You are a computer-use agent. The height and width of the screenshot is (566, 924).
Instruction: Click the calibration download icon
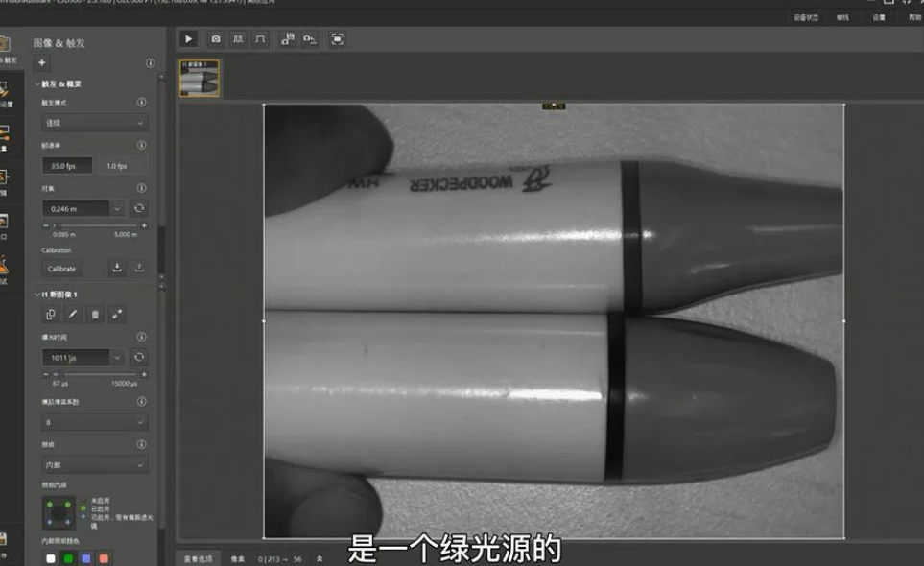click(117, 269)
